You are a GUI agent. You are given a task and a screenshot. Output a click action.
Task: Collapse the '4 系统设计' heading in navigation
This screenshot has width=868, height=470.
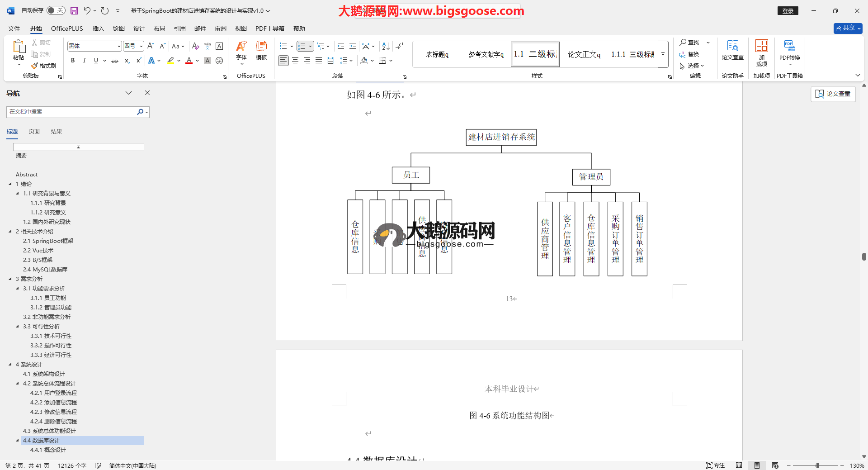click(10, 364)
